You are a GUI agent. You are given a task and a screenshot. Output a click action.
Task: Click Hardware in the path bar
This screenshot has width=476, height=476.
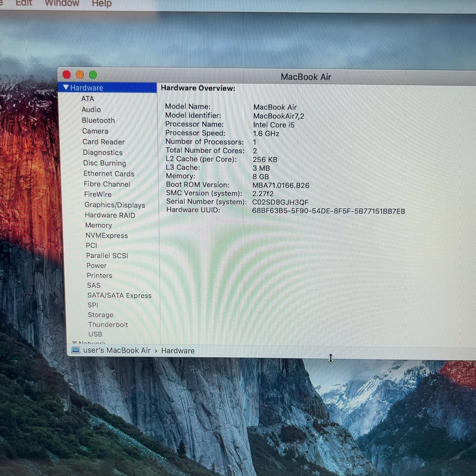coord(178,351)
